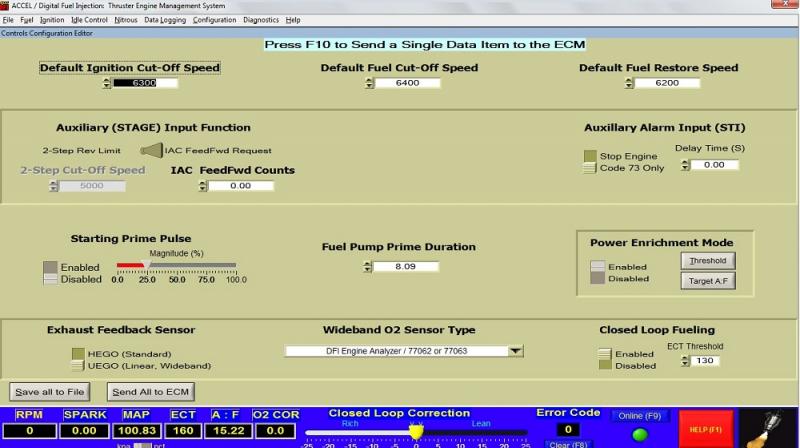Viewport: 800px width, 448px height.
Task: Click the Default Fuel Cut-Off Speed field
Action: 407,83
